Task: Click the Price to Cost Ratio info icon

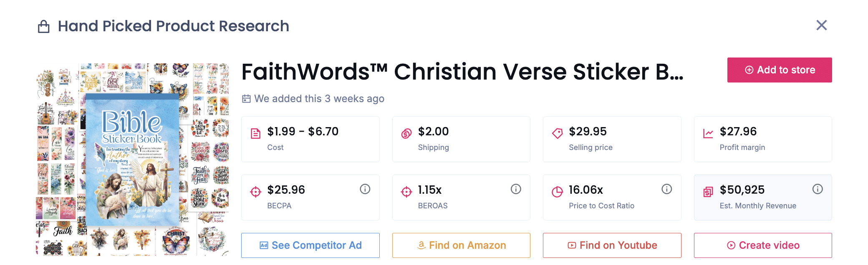Action: coord(667,189)
